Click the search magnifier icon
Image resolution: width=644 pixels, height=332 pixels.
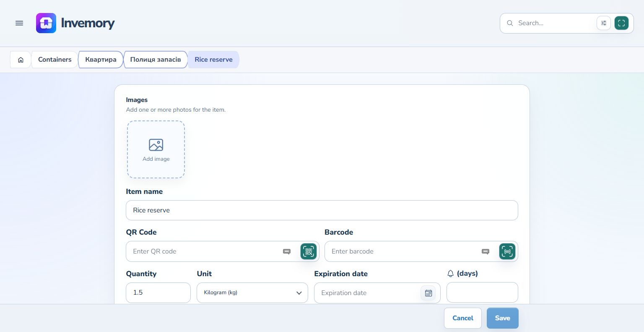pos(510,23)
